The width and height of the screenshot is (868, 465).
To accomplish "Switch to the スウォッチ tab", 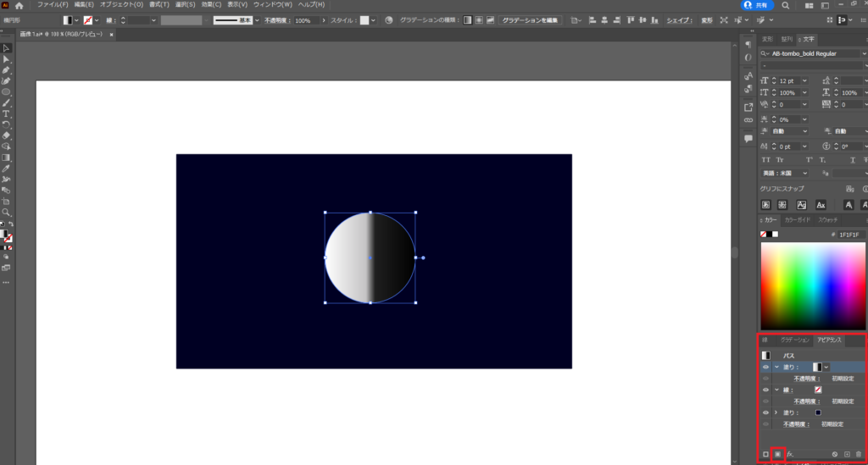I will [x=828, y=220].
